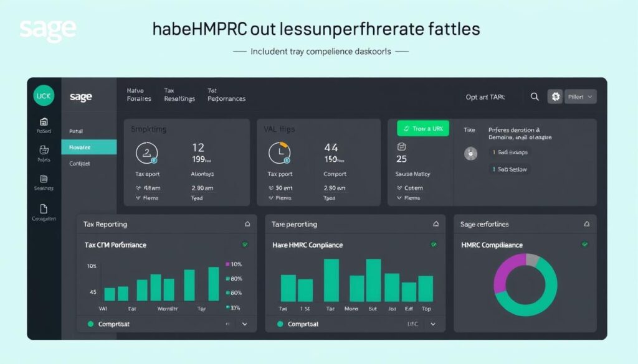
Task: Open the settings gear icon
Action: (x=555, y=96)
